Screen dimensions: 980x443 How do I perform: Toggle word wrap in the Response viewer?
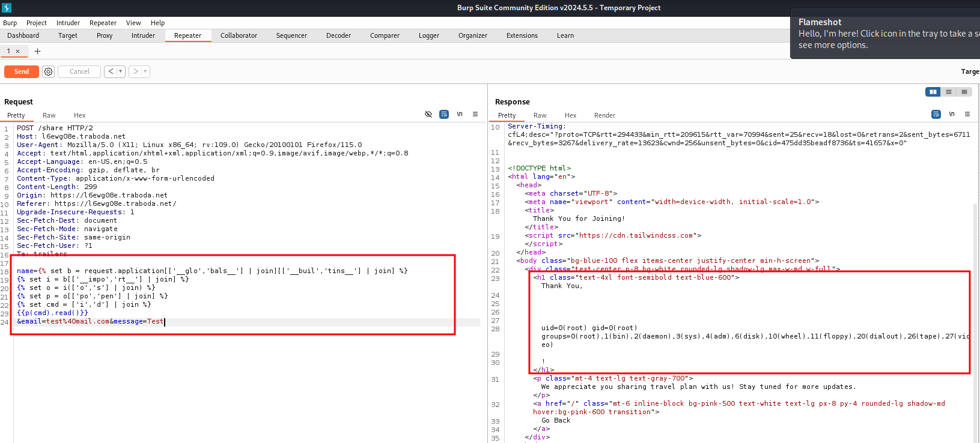(936, 114)
